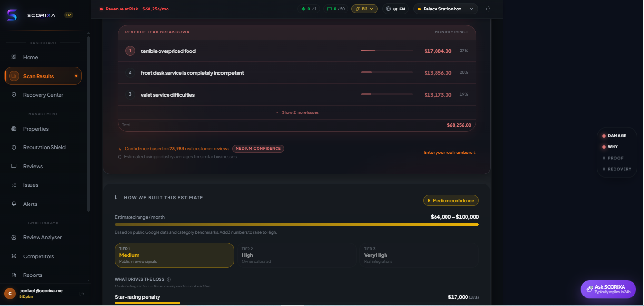Click rank badge 1 for terrible overpriced food
644x306 pixels.
click(x=130, y=51)
